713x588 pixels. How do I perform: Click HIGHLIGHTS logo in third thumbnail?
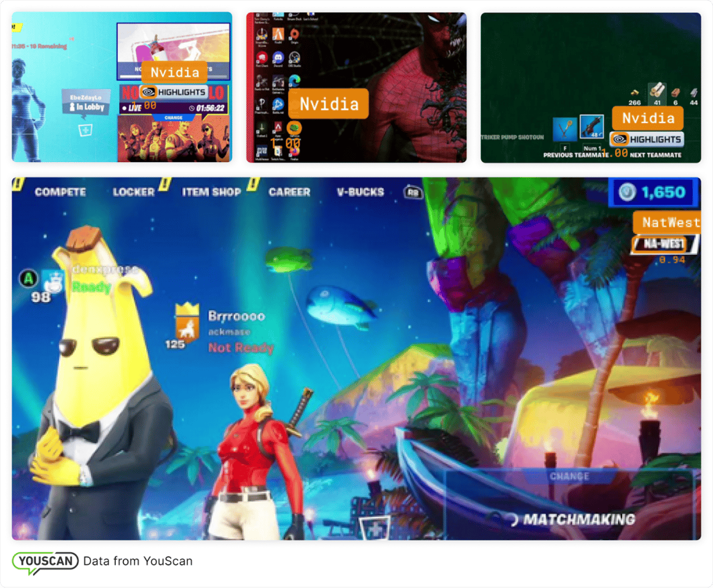[x=647, y=139]
